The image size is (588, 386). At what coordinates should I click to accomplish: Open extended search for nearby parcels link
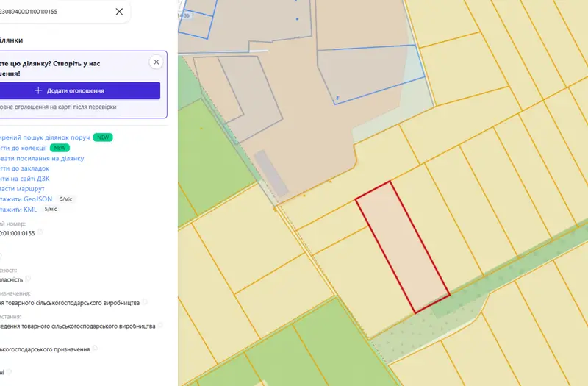[45, 137]
